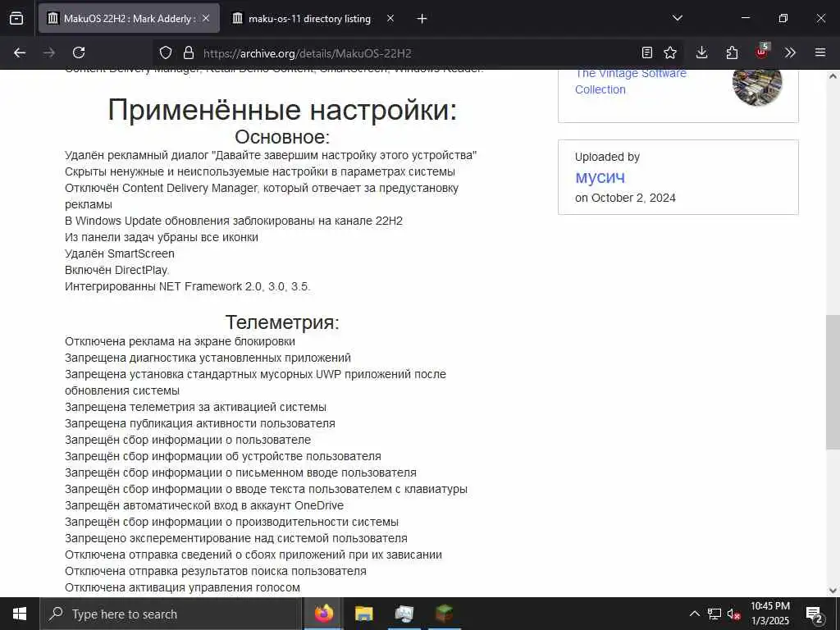Click line about Windows Update канале 22H2
840x630 pixels.
[x=234, y=221]
